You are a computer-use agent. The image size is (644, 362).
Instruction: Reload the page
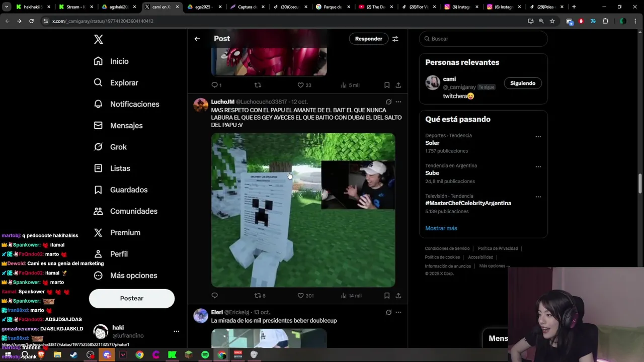point(31,21)
